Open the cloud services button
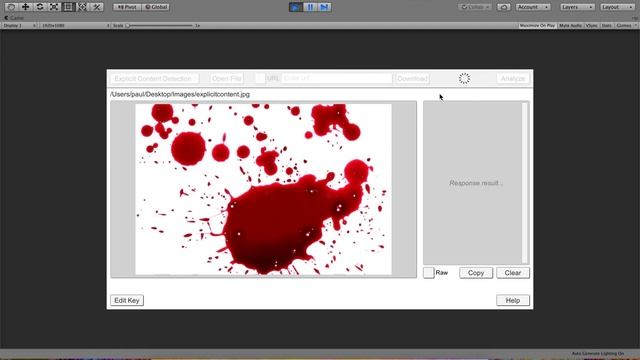 (x=504, y=7)
